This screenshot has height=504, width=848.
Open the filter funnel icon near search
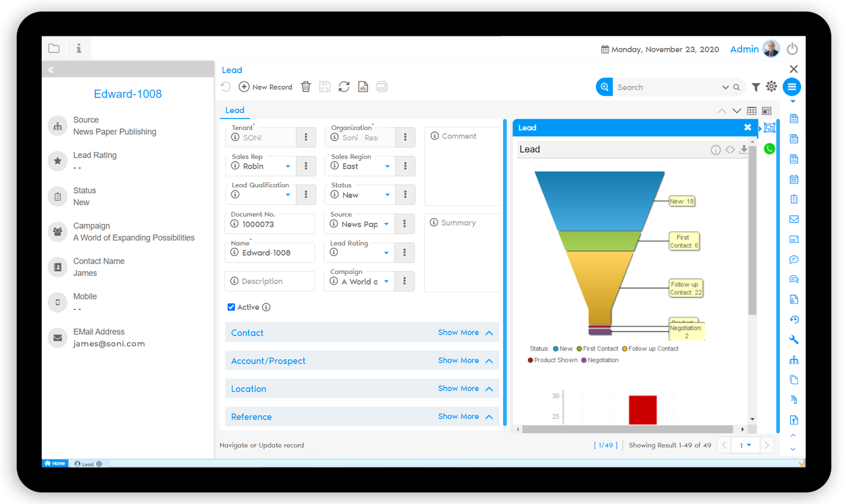[x=756, y=87]
